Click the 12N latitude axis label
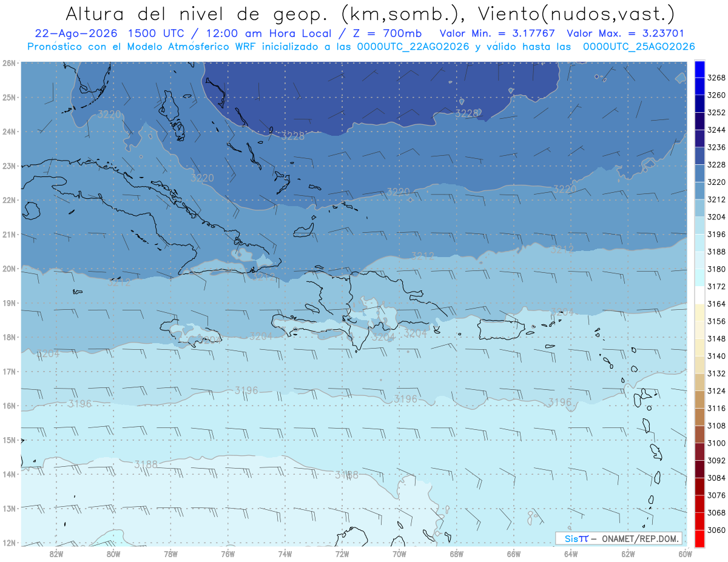Image resolution: width=728 pixels, height=562 pixels. 10,543
